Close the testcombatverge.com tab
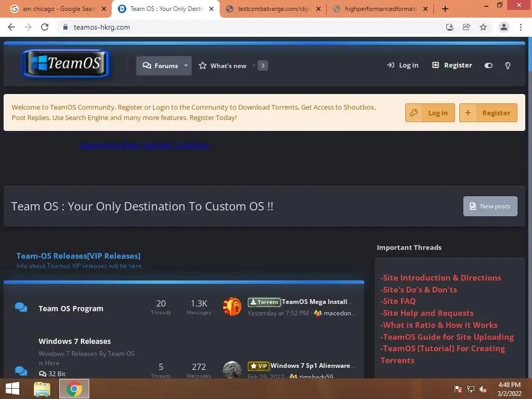 click(318, 9)
